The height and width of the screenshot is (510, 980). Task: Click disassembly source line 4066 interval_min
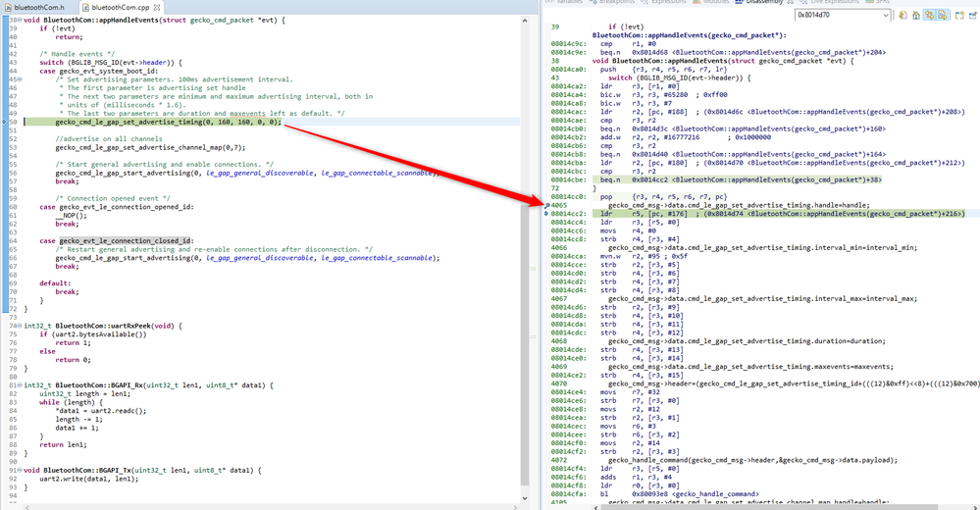pos(762,247)
